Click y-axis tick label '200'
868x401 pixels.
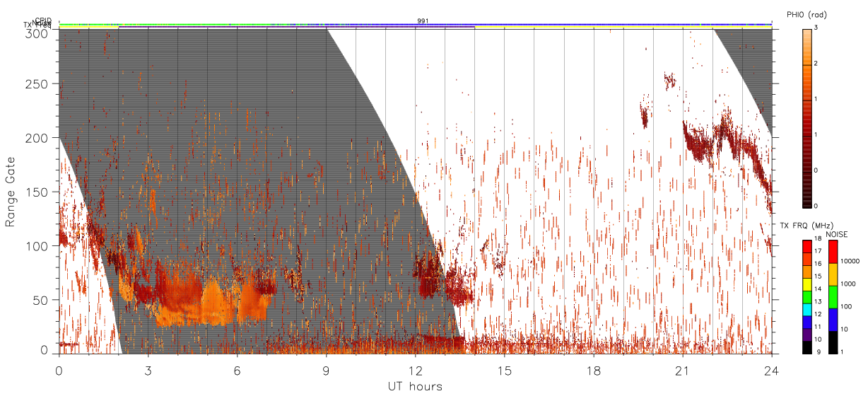[x=37, y=138]
